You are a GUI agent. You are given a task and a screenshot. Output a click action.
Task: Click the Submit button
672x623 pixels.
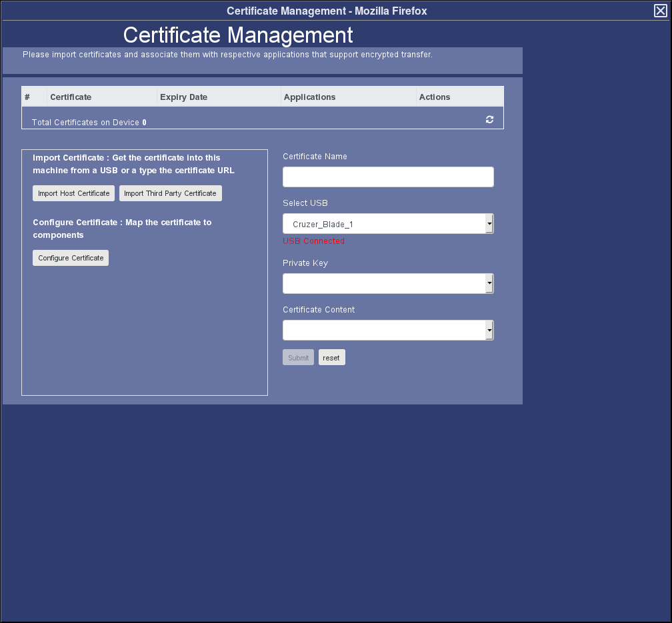(298, 358)
